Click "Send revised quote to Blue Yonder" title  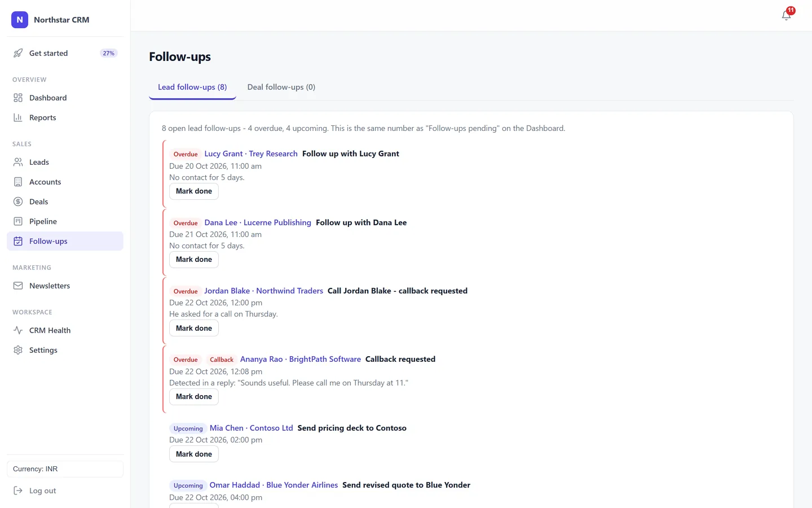click(406, 485)
